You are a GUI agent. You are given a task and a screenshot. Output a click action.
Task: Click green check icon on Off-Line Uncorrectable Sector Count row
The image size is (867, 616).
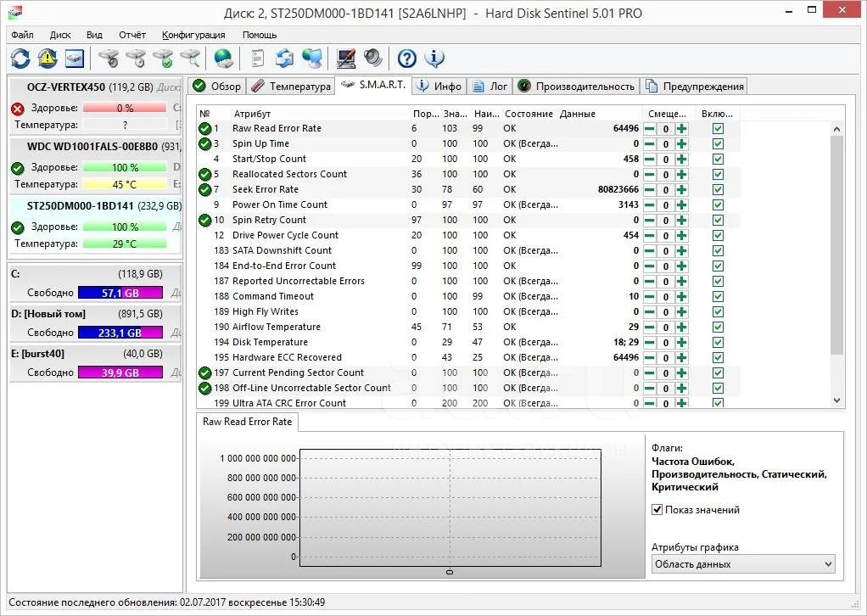(x=205, y=388)
